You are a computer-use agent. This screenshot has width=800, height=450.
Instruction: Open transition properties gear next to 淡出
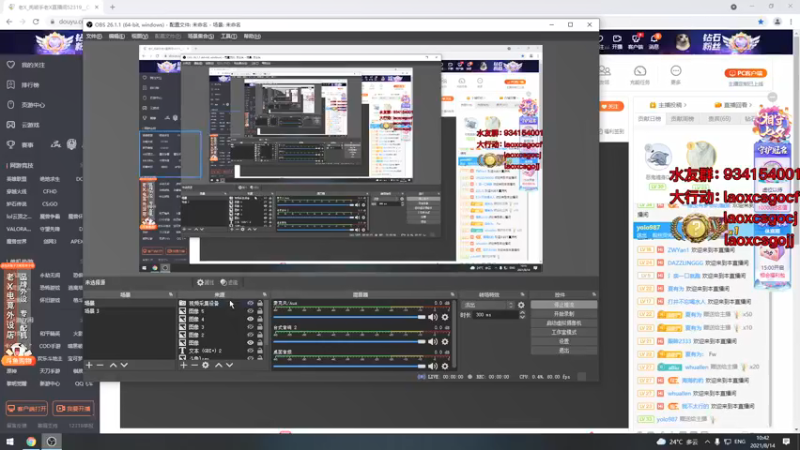coord(521,305)
